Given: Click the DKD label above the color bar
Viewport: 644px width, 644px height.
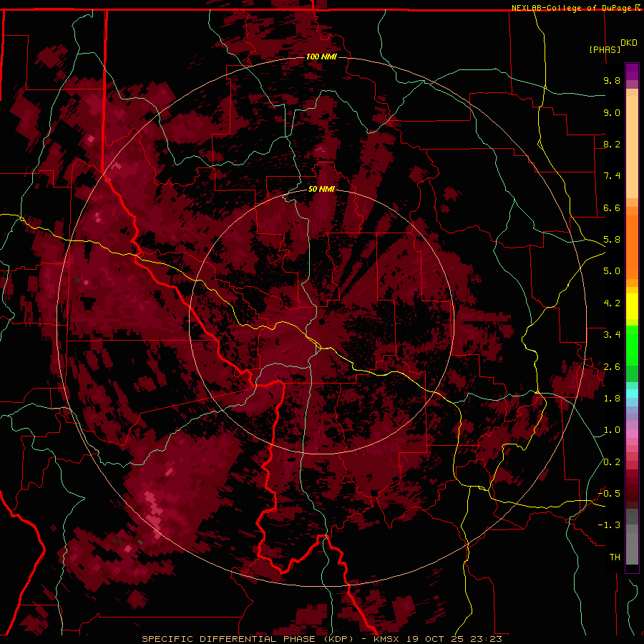Looking at the screenshot, I should coord(629,43).
